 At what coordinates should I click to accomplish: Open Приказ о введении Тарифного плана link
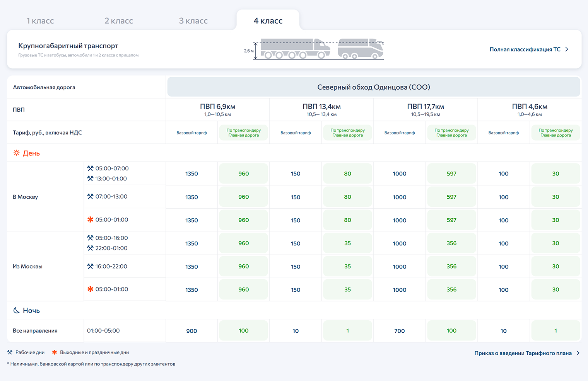click(x=523, y=353)
